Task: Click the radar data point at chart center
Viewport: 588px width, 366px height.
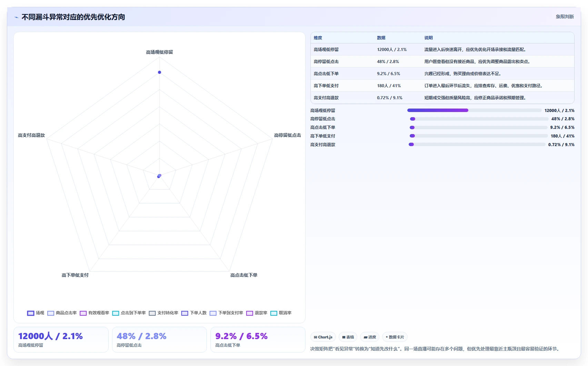Action: click(159, 176)
